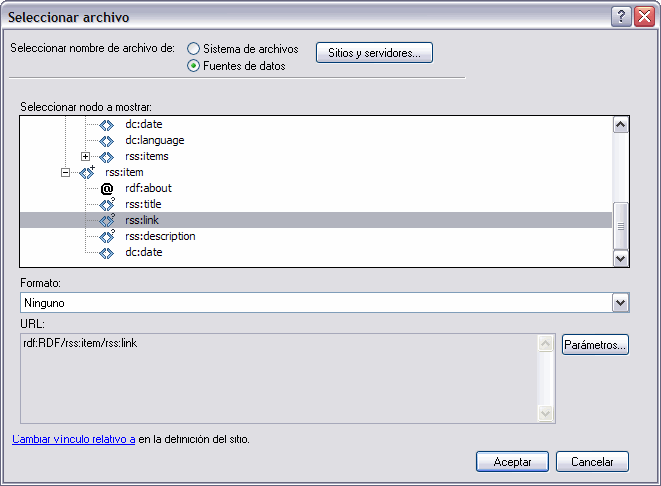Viewport: 661px width, 486px height.
Task: Click the rss:link element icon
Action: 108,220
